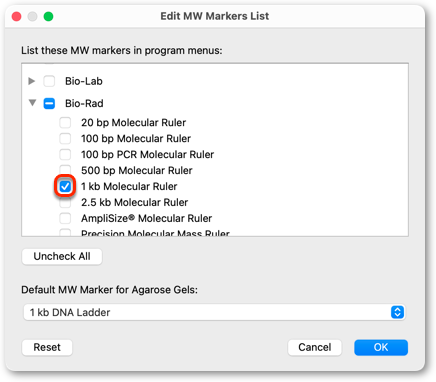Check 500 bp Molecular Ruler box

[x=65, y=169]
